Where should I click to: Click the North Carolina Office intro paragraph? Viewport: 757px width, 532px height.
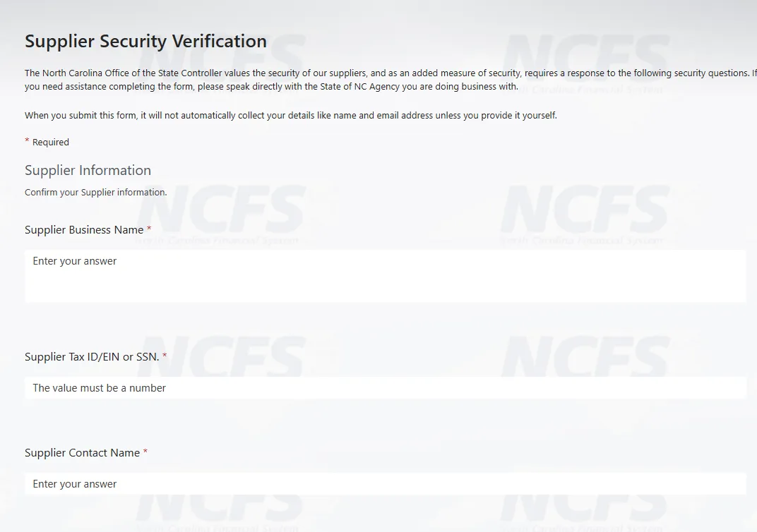pos(381,80)
